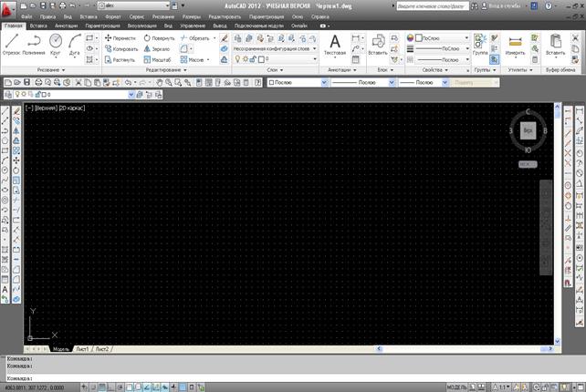Click Команда command line input
This screenshot has height=392, width=586.
tap(295, 378)
